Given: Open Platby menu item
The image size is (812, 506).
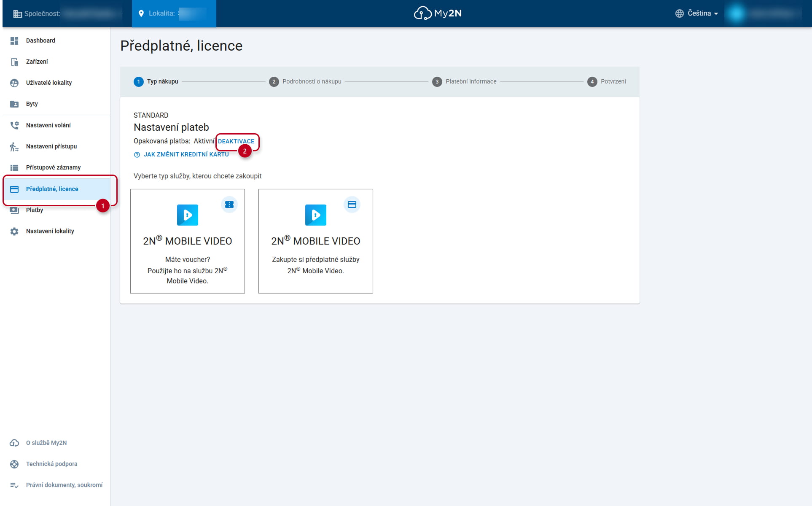Looking at the screenshot, I should click(x=56, y=210).
